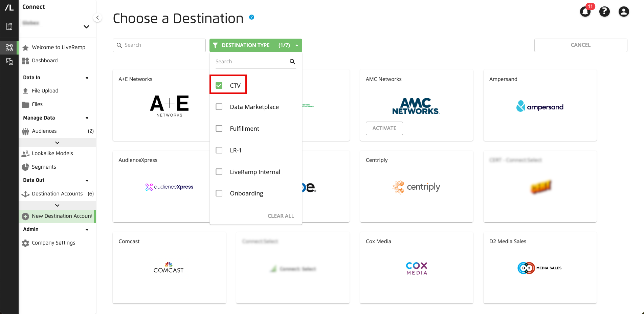The width and height of the screenshot is (644, 314).
Task: Open Welcome to LiveRamp page
Action: point(59,47)
